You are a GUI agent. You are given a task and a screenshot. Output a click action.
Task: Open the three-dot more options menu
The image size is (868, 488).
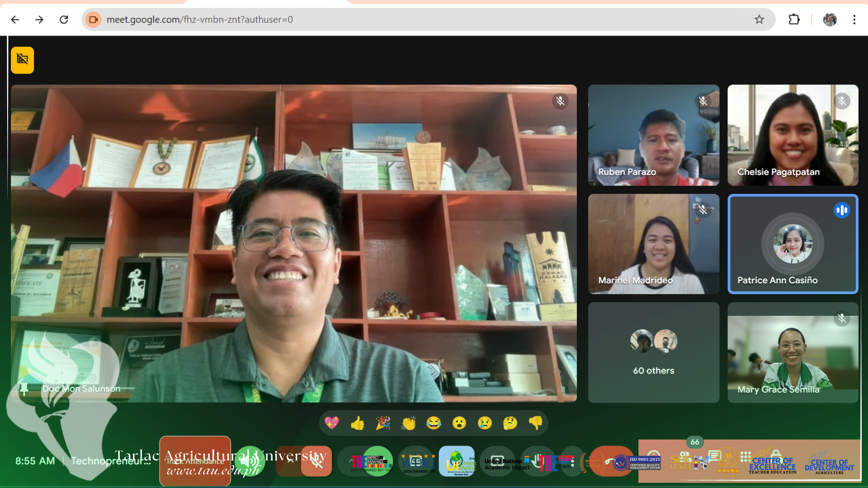pos(572,461)
